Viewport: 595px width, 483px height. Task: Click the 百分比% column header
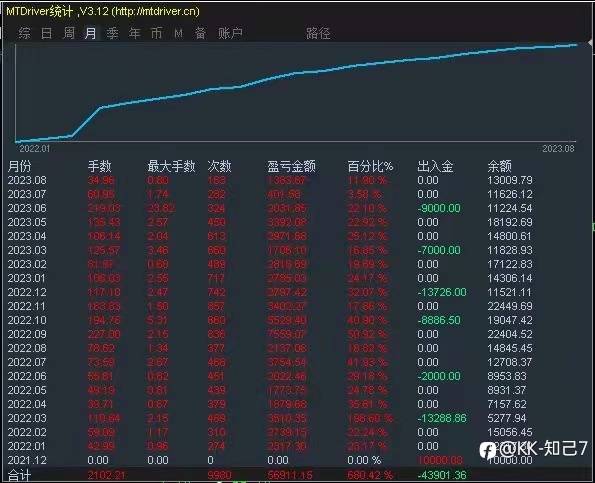[370, 166]
